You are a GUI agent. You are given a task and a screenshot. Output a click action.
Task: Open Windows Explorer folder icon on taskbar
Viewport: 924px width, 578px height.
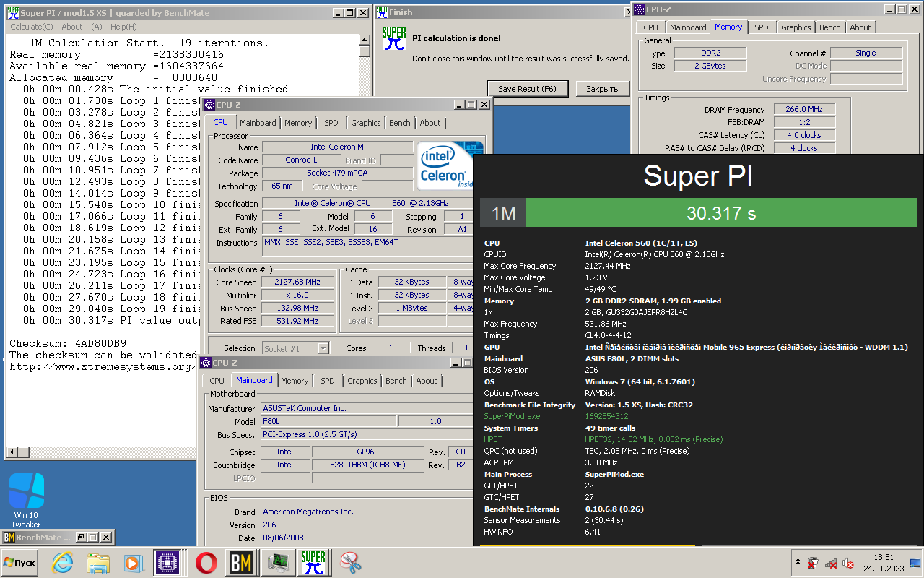pos(97,562)
